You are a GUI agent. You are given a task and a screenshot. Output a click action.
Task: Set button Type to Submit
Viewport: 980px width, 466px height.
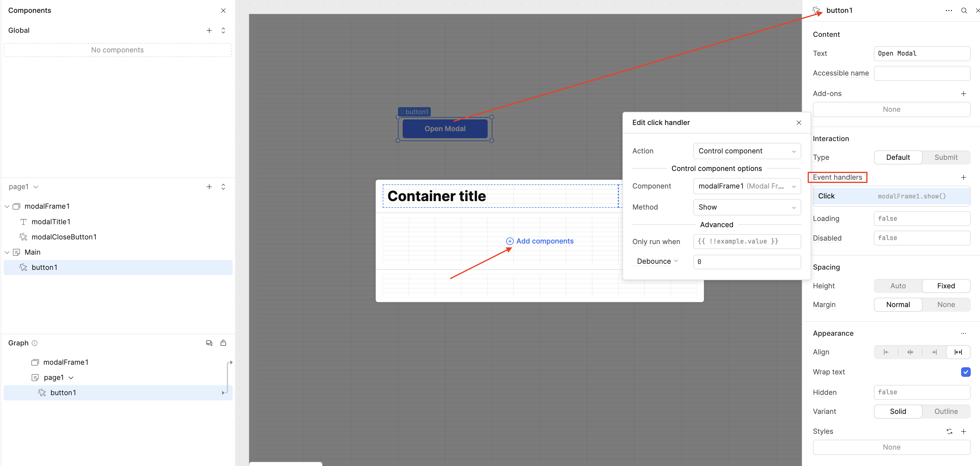click(945, 157)
